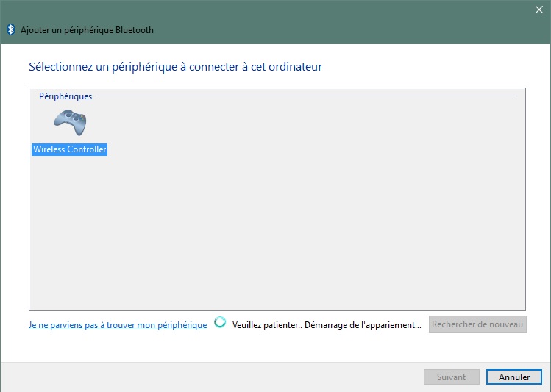Click the spinning progress indicator circle
Screen dimensions: 551x392
(x=220, y=322)
